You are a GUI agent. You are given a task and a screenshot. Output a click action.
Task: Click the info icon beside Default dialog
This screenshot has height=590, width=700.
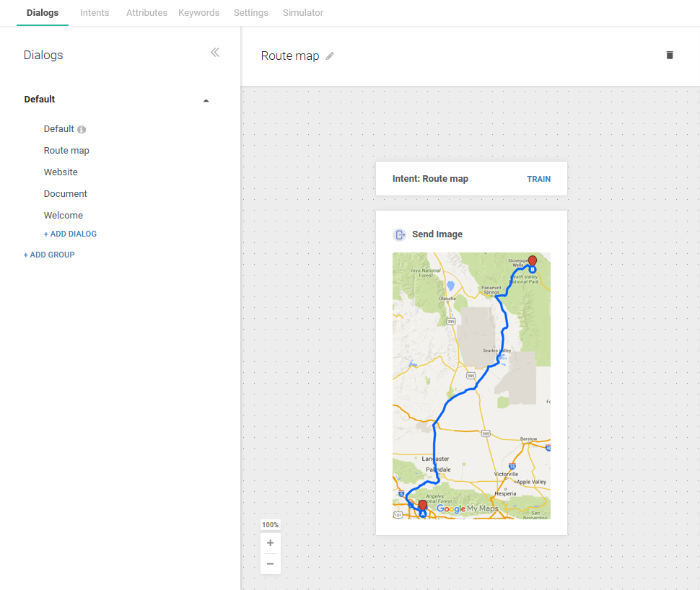click(x=82, y=129)
